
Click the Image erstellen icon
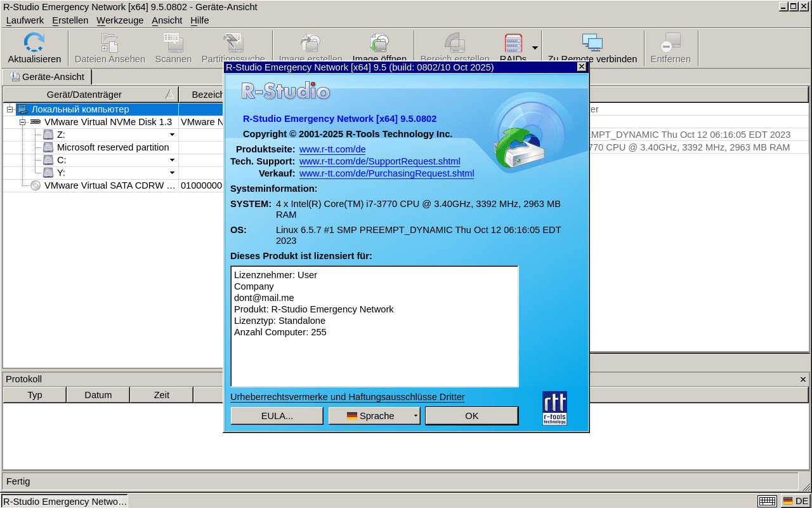click(310, 43)
